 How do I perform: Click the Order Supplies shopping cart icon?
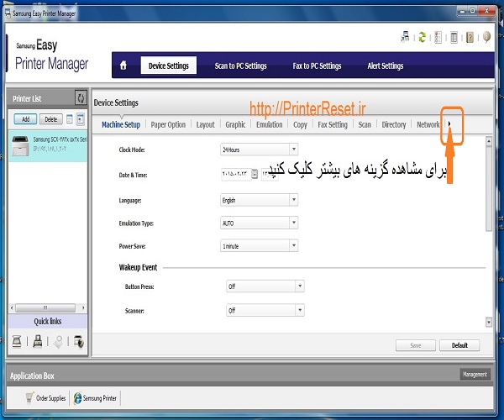[x=29, y=397]
